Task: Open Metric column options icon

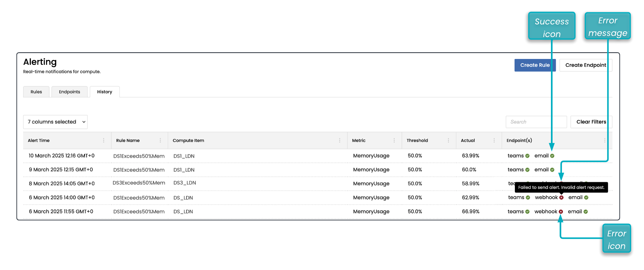Action: click(394, 140)
